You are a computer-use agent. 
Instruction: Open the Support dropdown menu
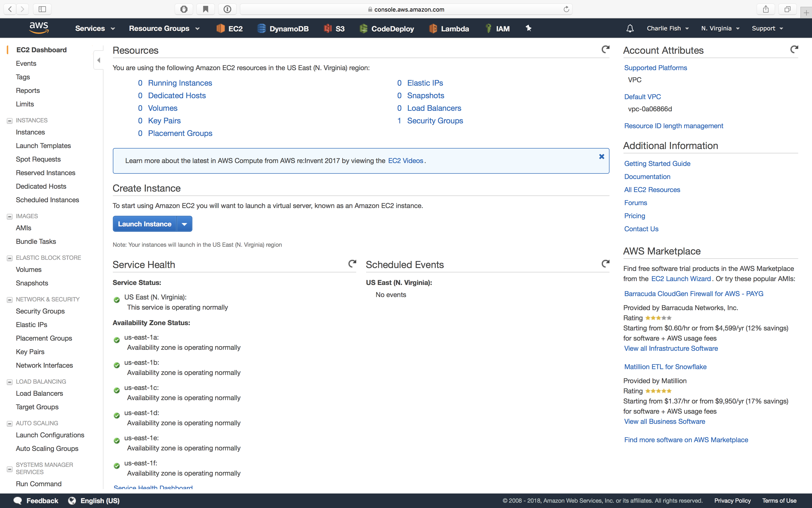click(767, 29)
